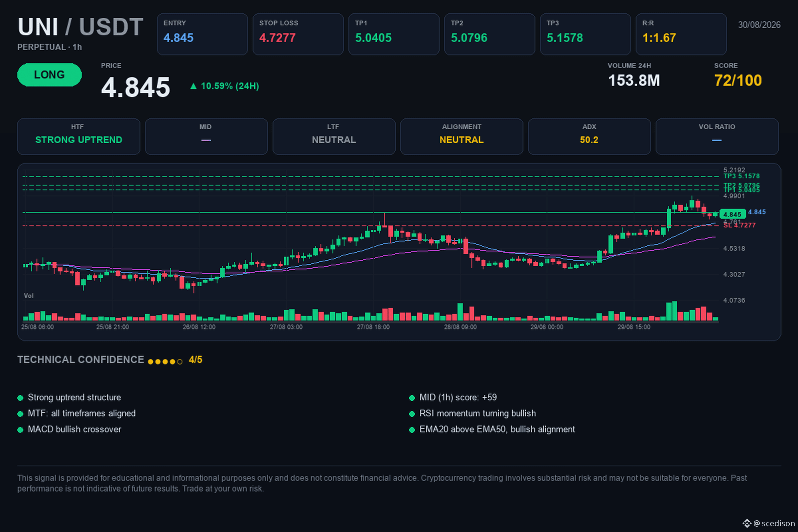The image size is (798, 532).
Task: Click the 72/100 score value
Action: [x=738, y=81]
